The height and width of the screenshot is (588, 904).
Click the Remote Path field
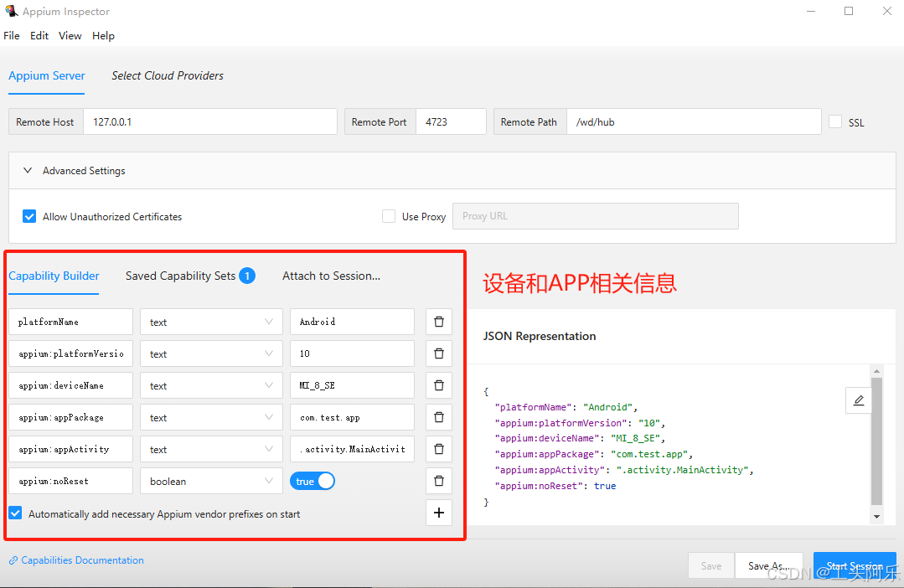[x=695, y=121]
